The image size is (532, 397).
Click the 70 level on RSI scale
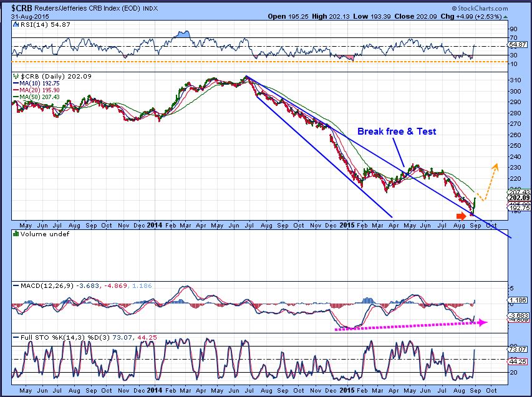coord(513,37)
